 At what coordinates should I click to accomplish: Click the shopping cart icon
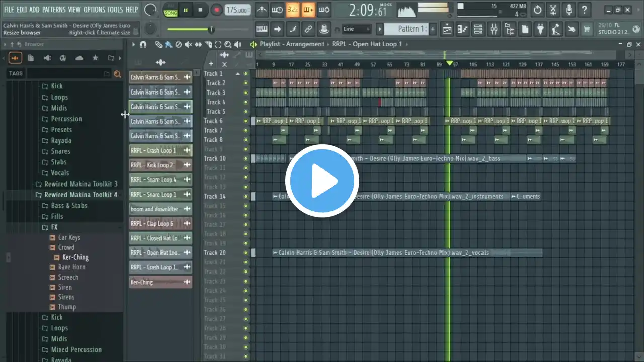(587, 29)
